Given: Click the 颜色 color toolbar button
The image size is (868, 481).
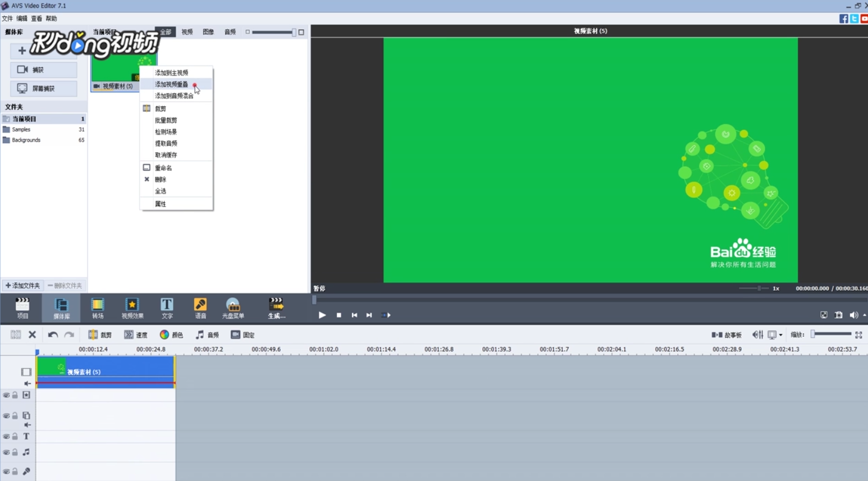Looking at the screenshot, I should (172, 335).
